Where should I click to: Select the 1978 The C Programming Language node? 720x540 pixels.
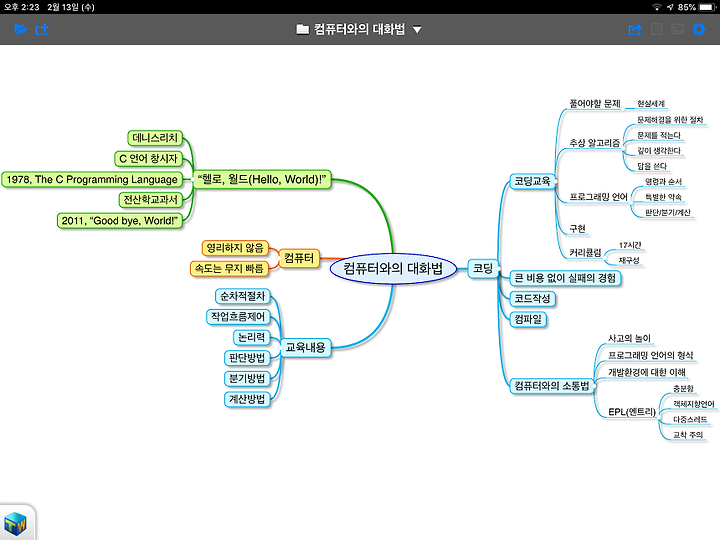92,180
